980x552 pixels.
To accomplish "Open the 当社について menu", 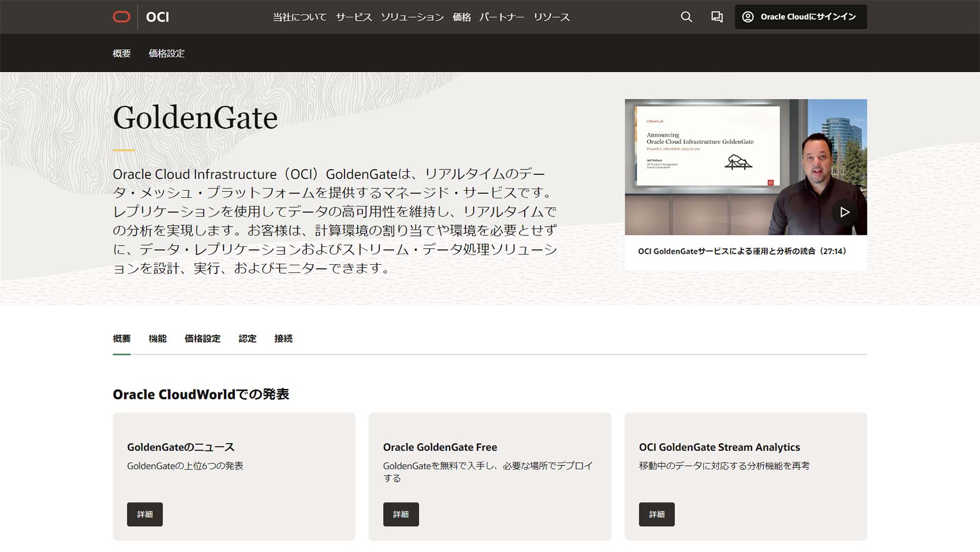I will [300, 17].
